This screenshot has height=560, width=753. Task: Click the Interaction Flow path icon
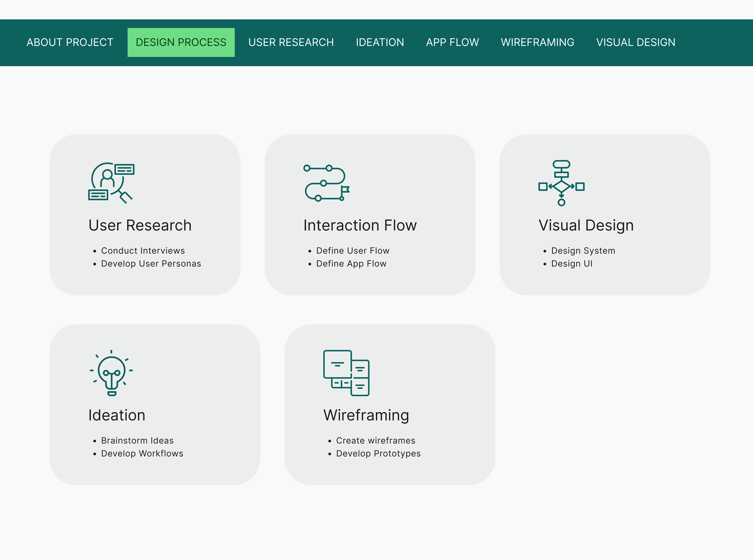point(326,183)
